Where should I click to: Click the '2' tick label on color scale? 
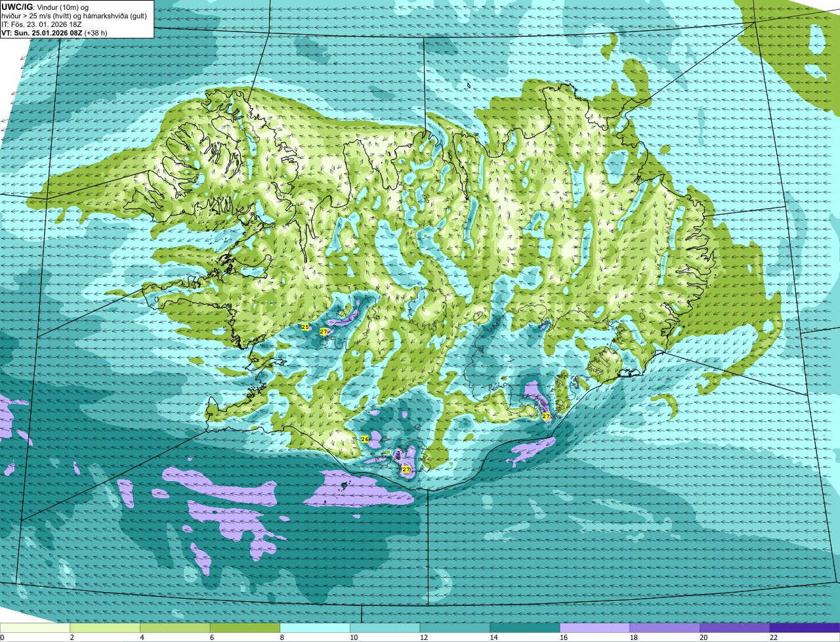pos(72,637)
